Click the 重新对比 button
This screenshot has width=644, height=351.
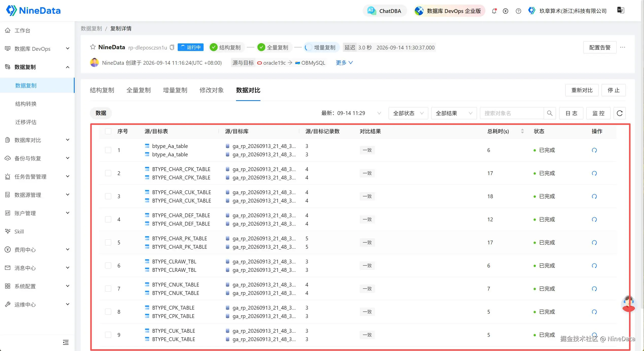click(582, 90)
